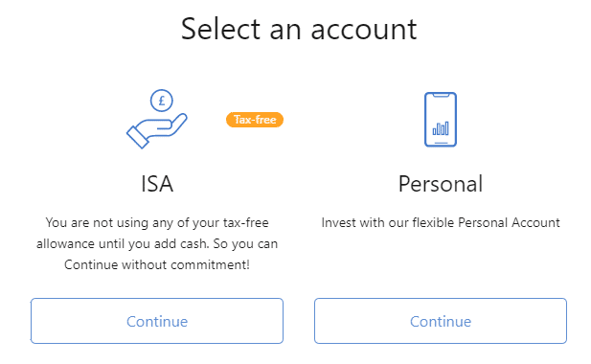Image resolution: width=591 pixels, height=364 pixels.
Task: Click the 'You are not using any' line
Action: [x=157, y=222]
